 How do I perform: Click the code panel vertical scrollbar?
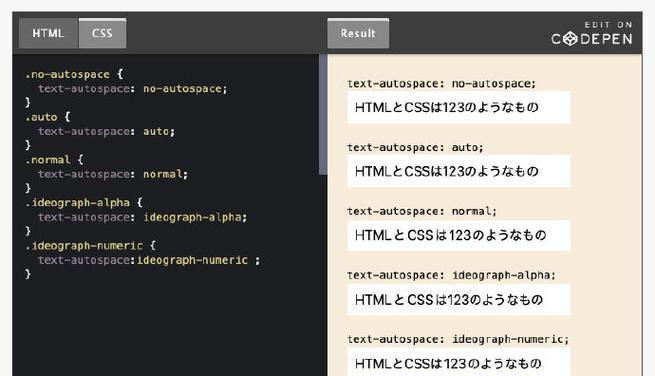322,114
